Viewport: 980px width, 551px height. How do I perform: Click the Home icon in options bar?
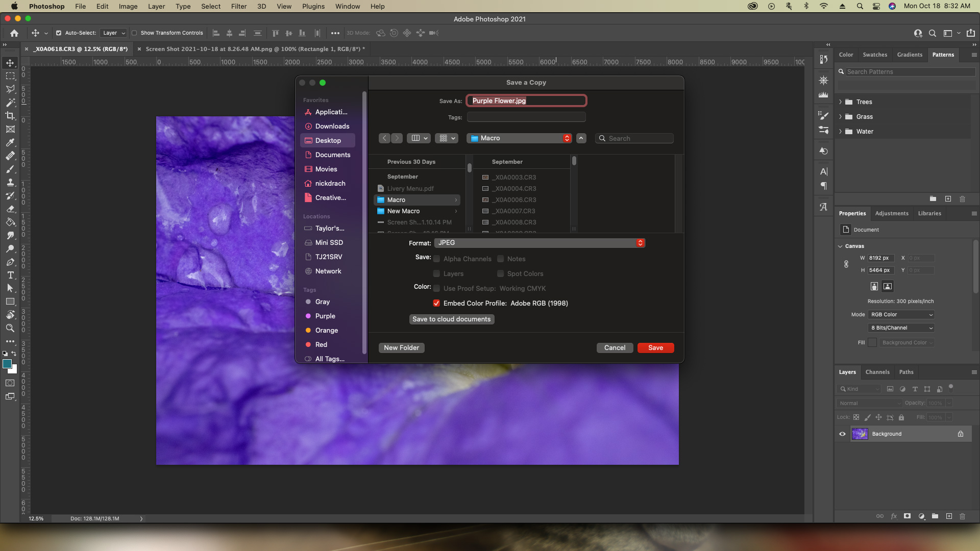[14, 33]
